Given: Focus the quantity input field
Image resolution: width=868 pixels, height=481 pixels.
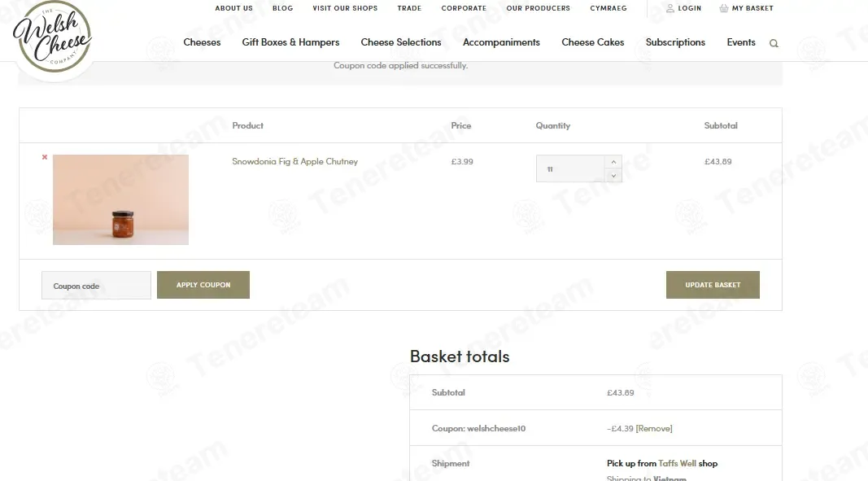Looking at the screenshot, I should (570, 168).
